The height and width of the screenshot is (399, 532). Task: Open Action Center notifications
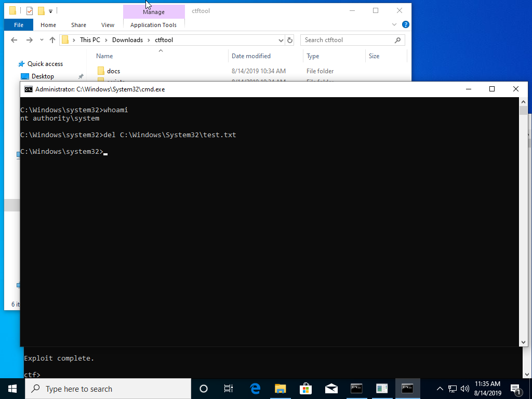[515, 389]
